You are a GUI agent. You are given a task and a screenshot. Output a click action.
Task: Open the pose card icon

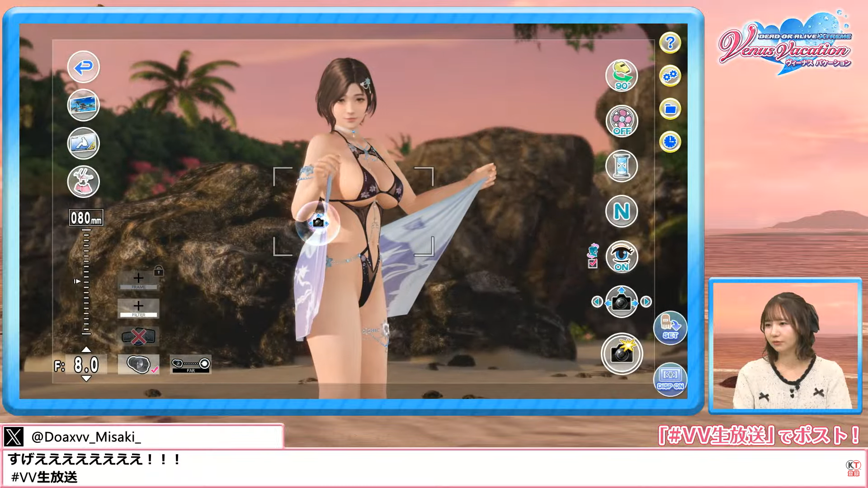pos(83,144)
